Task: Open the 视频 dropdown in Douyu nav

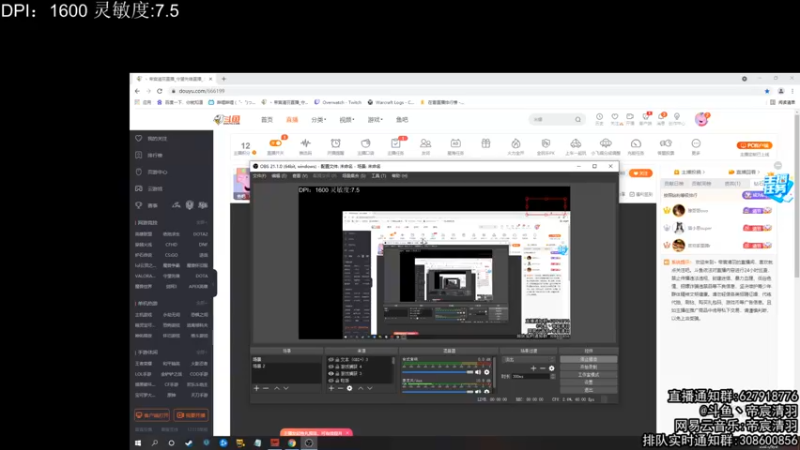Action: coord(347,119)
